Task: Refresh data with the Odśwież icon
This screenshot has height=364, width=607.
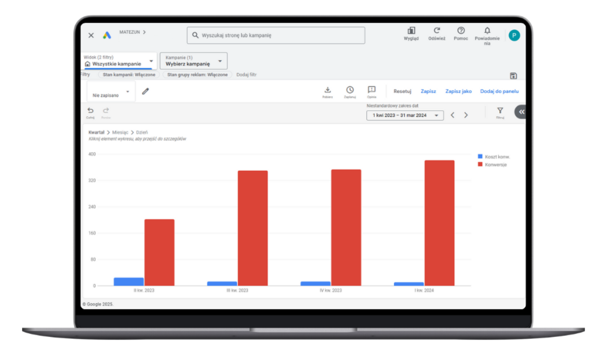Action: [437, 31]
